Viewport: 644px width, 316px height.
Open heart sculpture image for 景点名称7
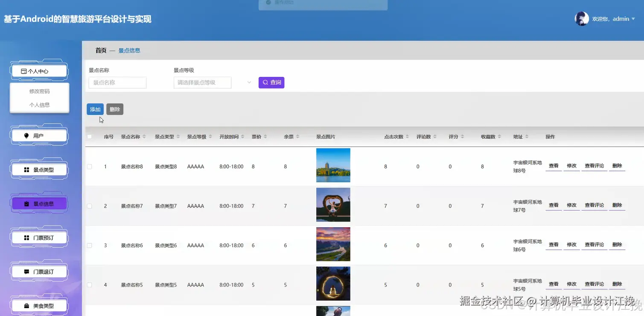[333, 205]
